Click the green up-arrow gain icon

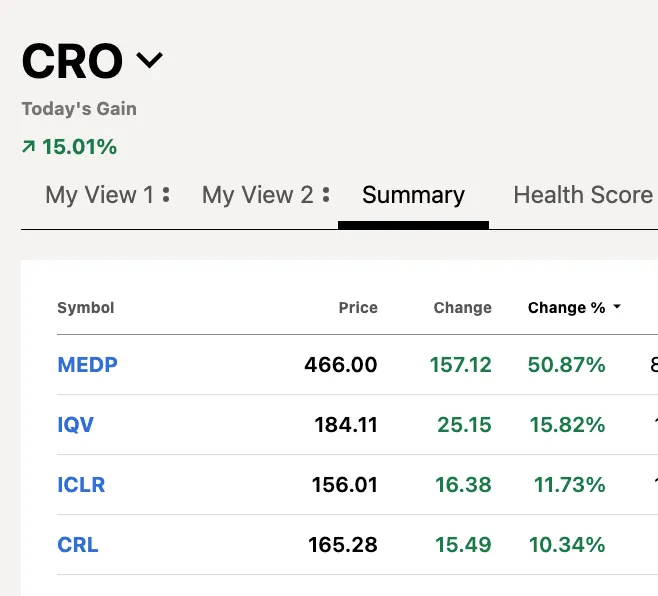point(28,147)
